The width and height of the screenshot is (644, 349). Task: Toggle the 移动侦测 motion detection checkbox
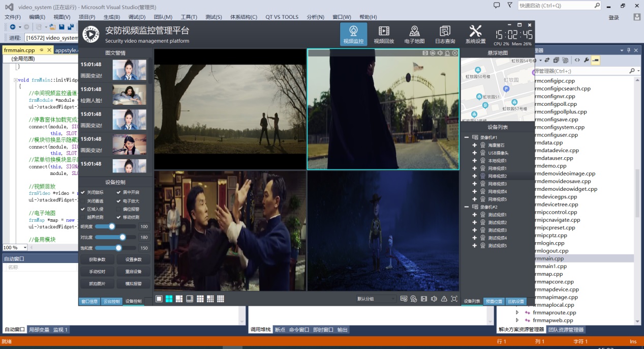(118, 217)
